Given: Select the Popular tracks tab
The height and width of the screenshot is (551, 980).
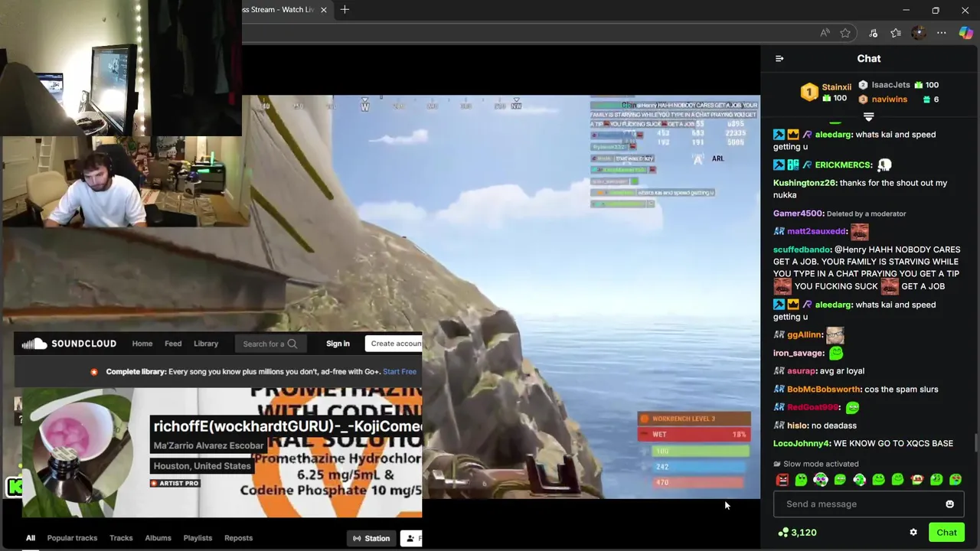Looking at the screenshot, I should tap(72, 538).
